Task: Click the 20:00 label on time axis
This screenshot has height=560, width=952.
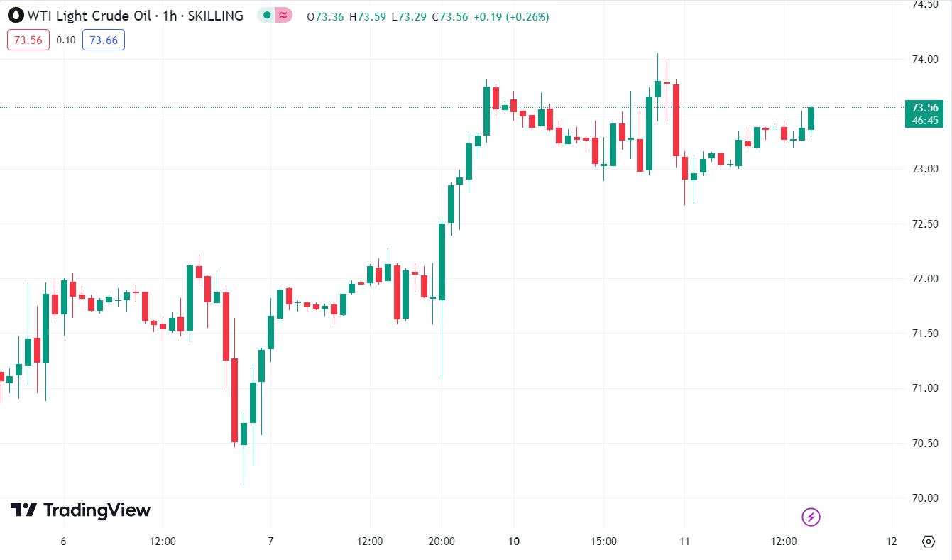Action: point(442,542)
